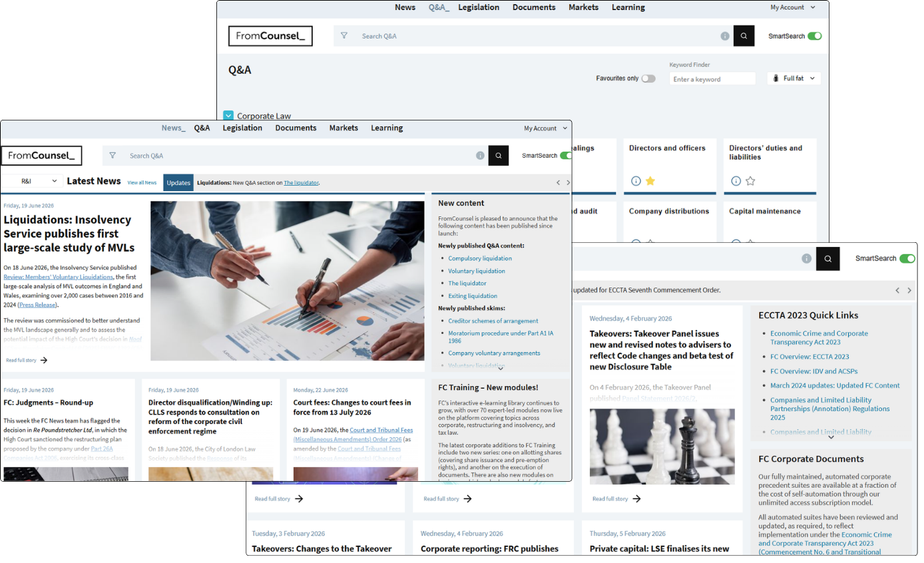Open Review: Members' Voluntary Liquidations link
Screen dimensions: 924x563
click(x=58, y=277)
